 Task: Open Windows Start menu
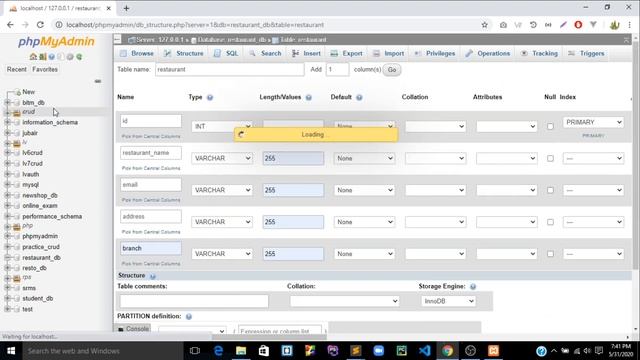coord(11,351)
